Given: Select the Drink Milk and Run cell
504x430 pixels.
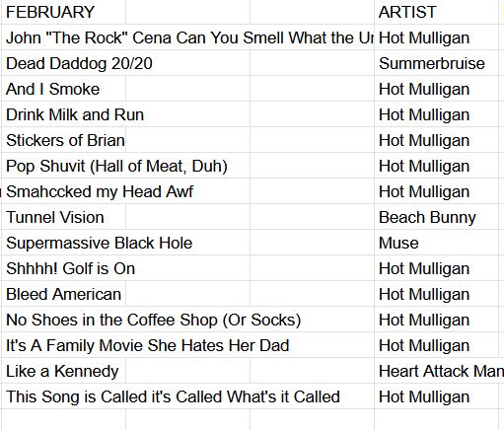Looking at the screenshot, I should [63, 114].
